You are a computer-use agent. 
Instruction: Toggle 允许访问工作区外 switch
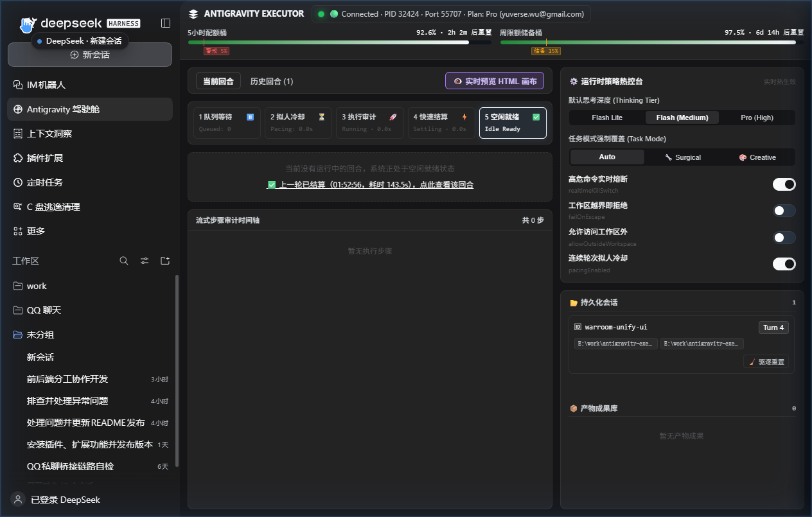point(784,238)
